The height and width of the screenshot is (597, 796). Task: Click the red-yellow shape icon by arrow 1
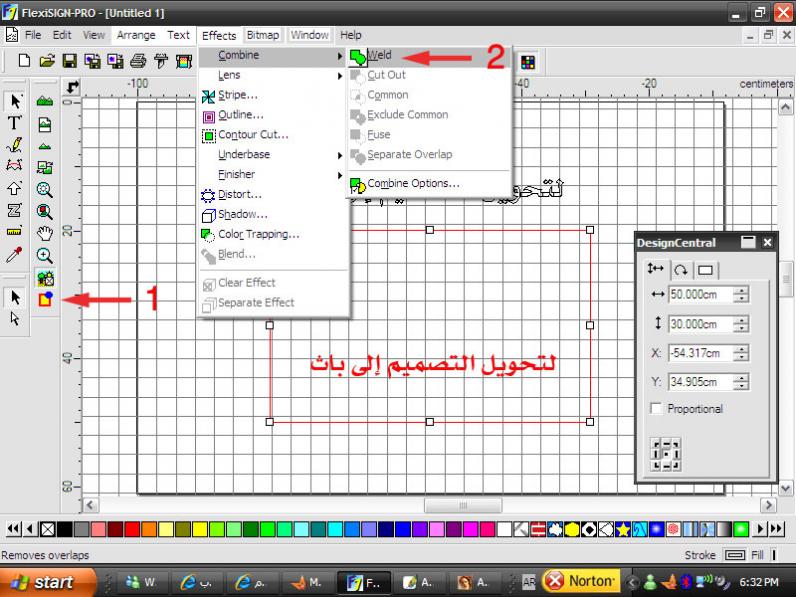[x=45, y=299]
